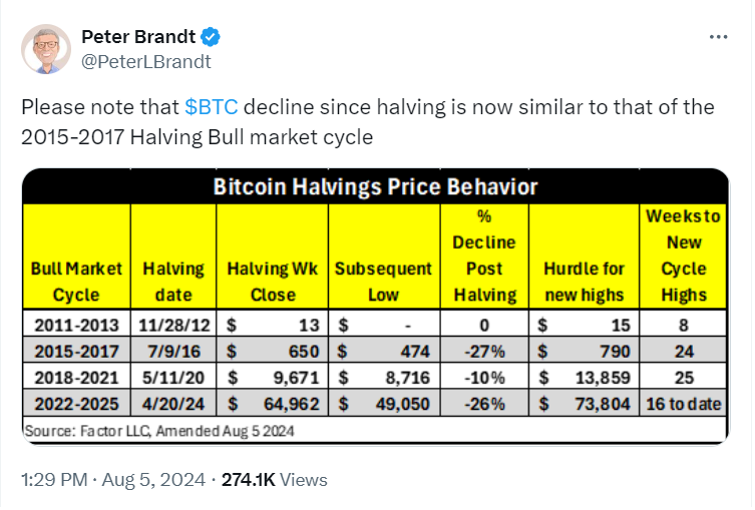Screen dimensions: 755x510
Task: Click the Source: Factor LLC footnote
Action: 159,431
